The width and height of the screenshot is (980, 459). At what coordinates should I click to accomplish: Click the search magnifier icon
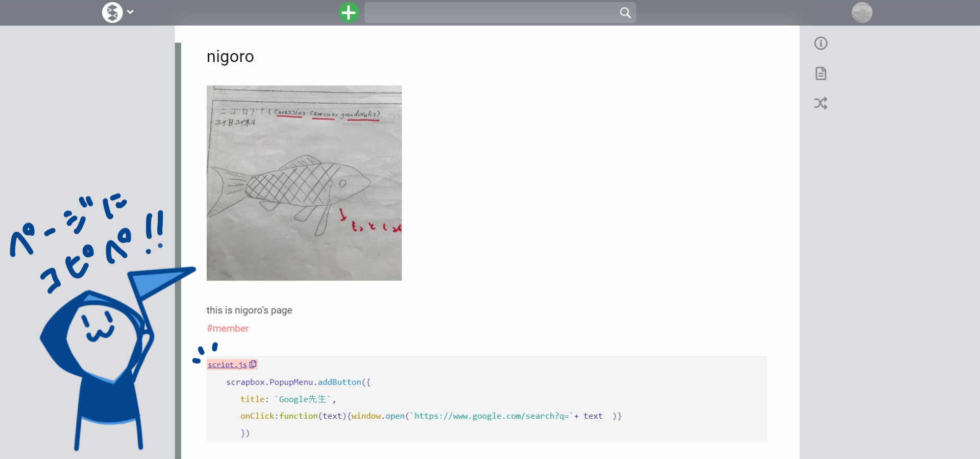pyautogui.click(x=625, y=13)
